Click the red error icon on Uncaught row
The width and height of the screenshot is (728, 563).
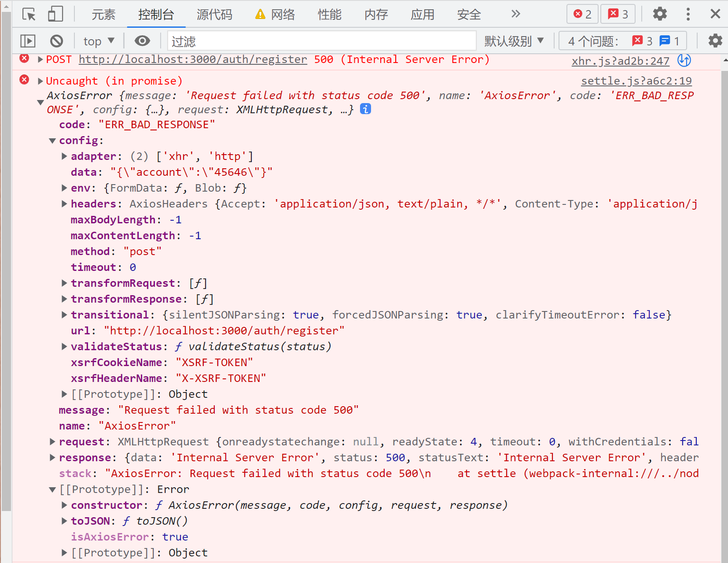(x=25, y=80)
